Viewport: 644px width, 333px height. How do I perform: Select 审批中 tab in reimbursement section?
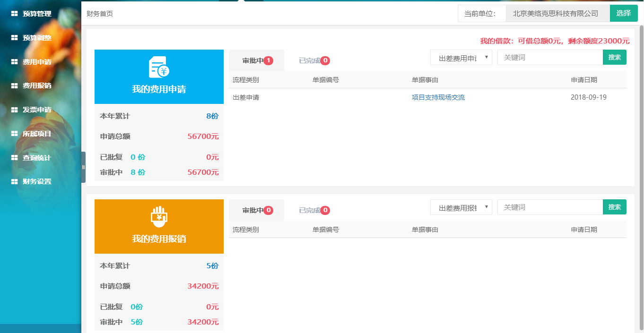[x=256, y=210]
